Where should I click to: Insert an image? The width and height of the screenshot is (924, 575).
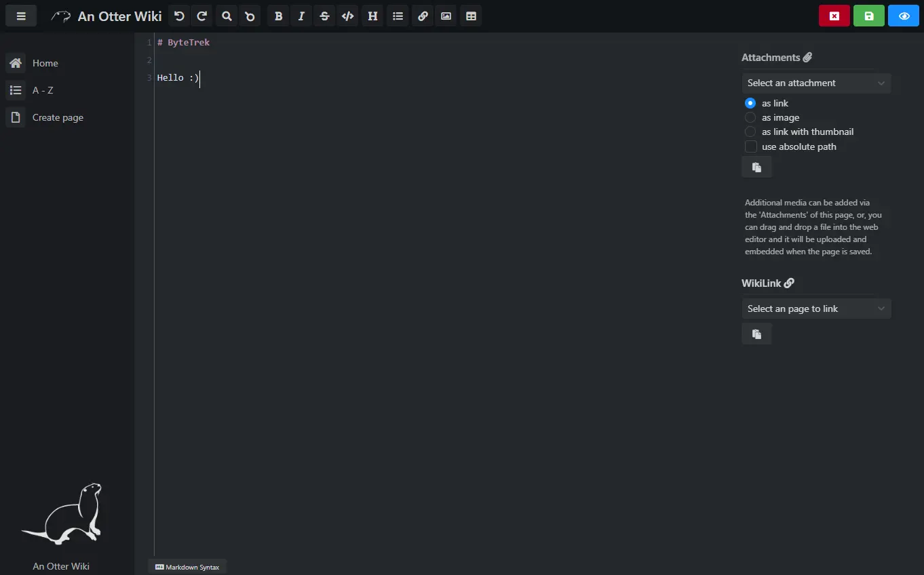point(446,16)
